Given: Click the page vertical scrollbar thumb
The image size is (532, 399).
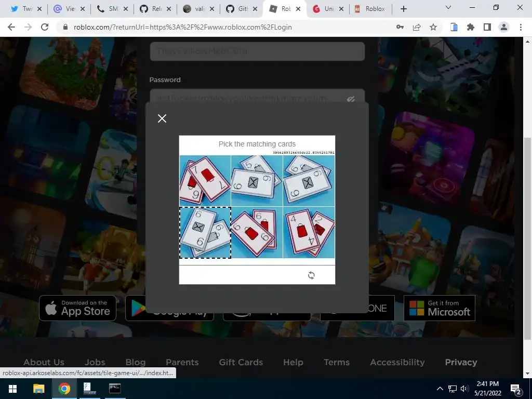Looking at the screenshot, I should [527, 238].
